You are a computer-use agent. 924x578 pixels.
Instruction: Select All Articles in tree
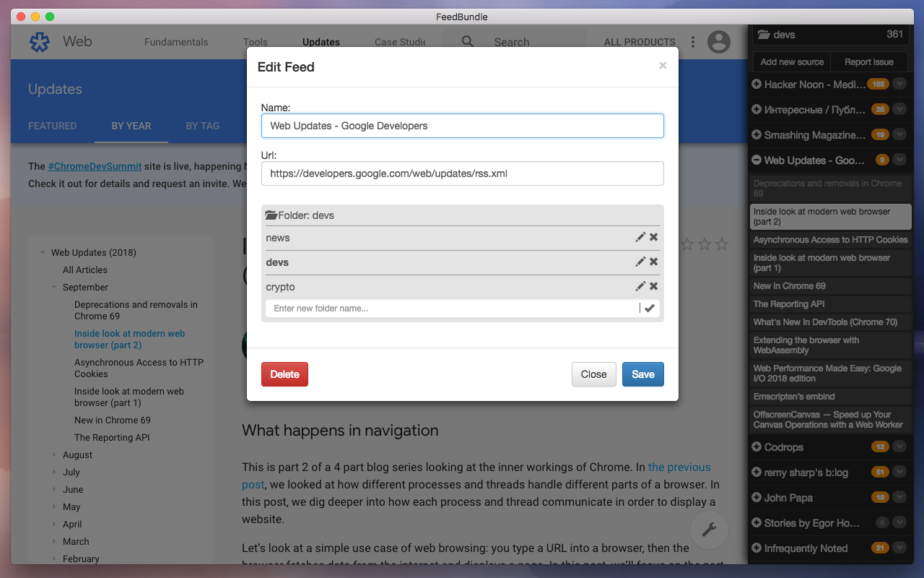tap(85, 270)
